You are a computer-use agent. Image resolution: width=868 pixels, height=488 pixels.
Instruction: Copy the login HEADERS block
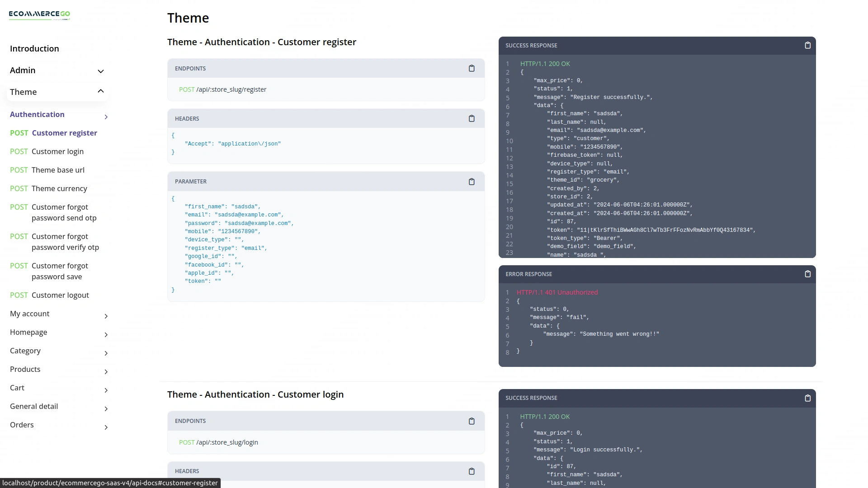pyautogui.click(x=472, y=471)
